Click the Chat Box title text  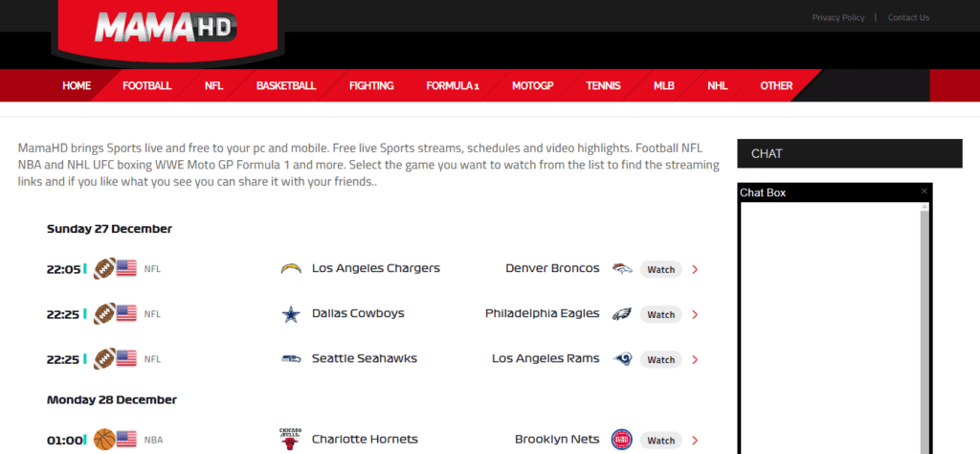tap(763, 193)
